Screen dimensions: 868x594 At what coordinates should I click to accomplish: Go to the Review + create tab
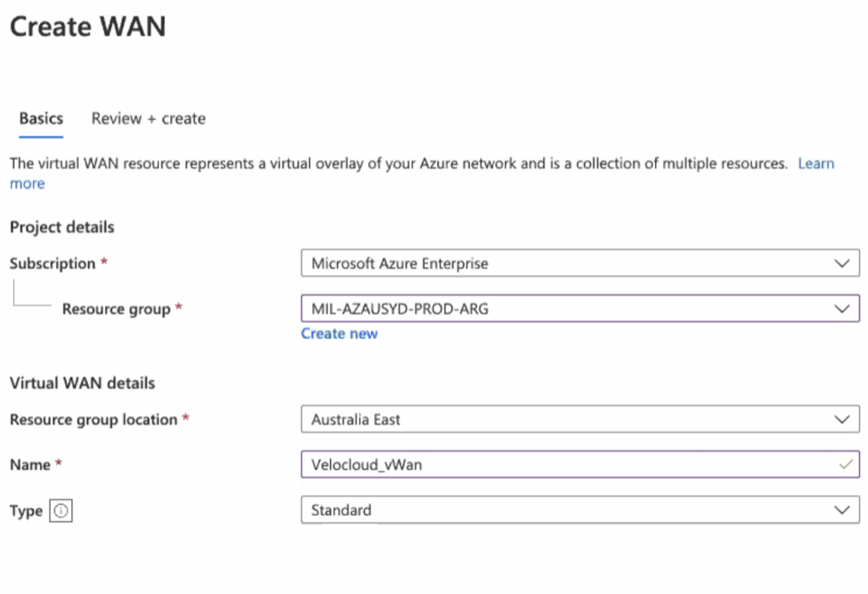coord(149,119)
